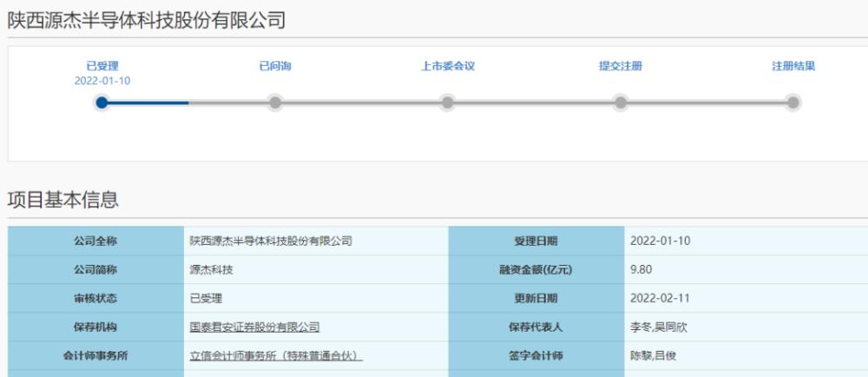This screenshot has height=377, width=868.
Task: Click the 提交注册 stage label
Action: click(621, 66)
